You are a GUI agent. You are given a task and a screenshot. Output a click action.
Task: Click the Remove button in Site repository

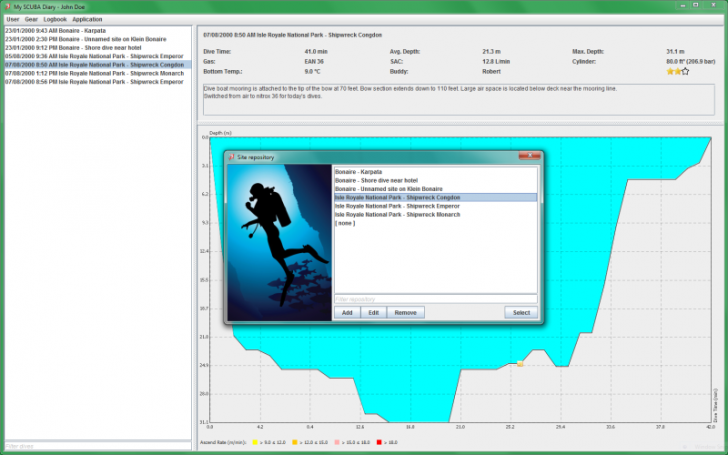point(405,312)
